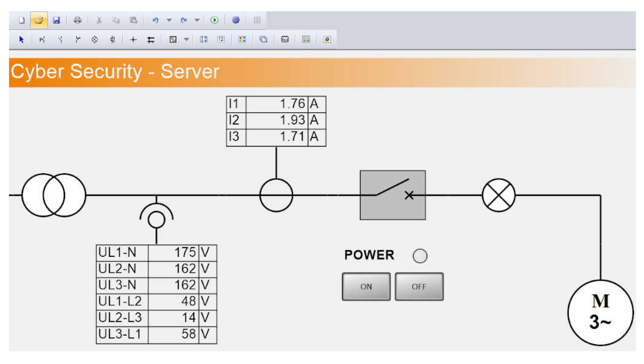Click the Cyber Security - Server title
The width and height of the screenshot is (644, 364).
pos(115,72)
